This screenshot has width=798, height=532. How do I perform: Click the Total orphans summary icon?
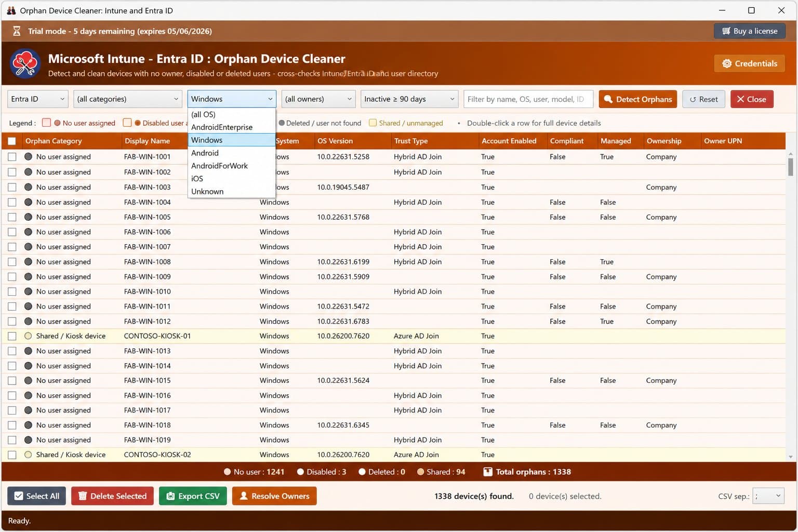(488, 472)
